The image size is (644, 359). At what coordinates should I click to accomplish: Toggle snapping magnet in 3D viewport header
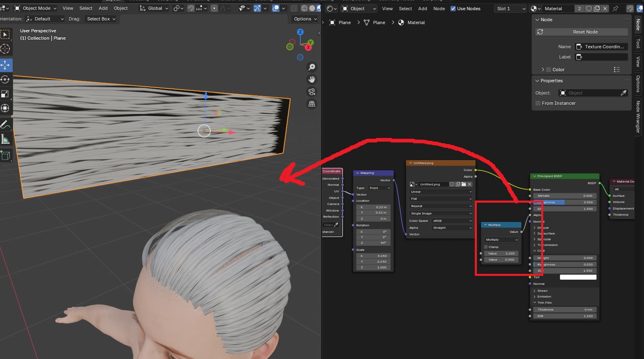[x=191, y=8]
